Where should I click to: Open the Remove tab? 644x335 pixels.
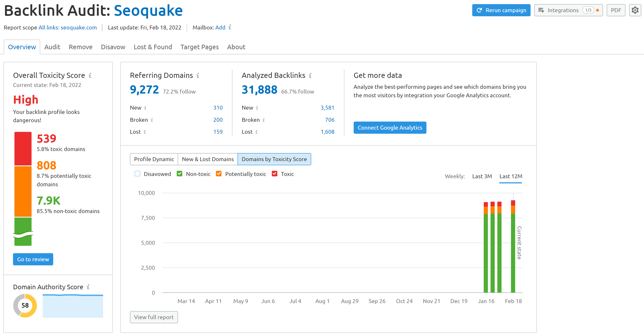pos(80,47)
